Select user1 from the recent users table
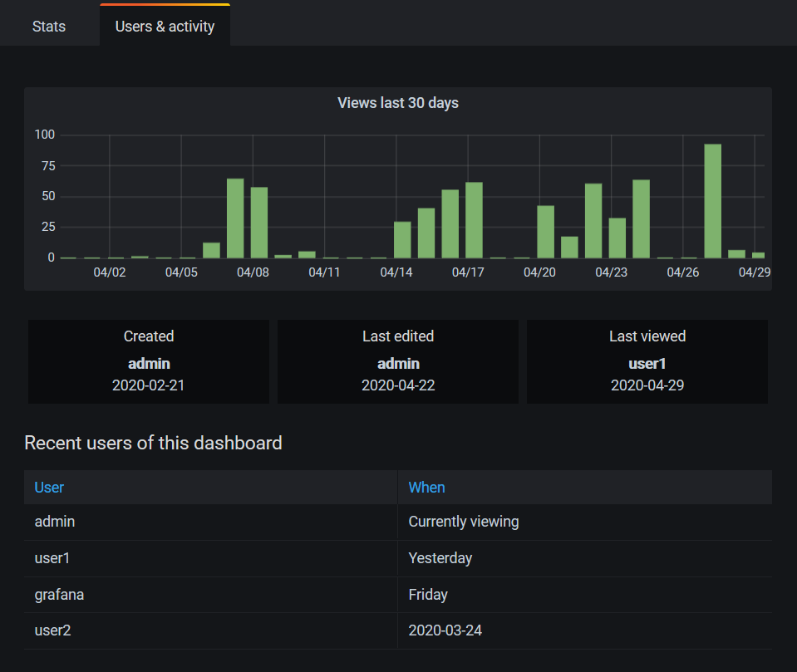Image resolution: width=797 pixels, height=672 pixels. [52, 558]
